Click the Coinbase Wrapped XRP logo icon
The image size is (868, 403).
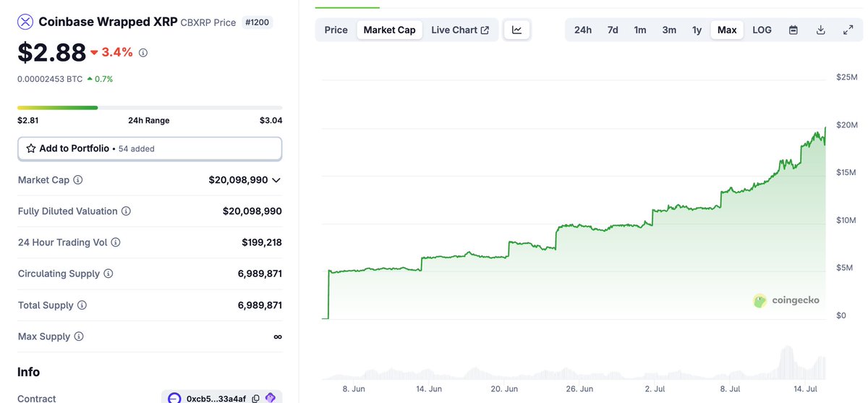coord(25,22)
